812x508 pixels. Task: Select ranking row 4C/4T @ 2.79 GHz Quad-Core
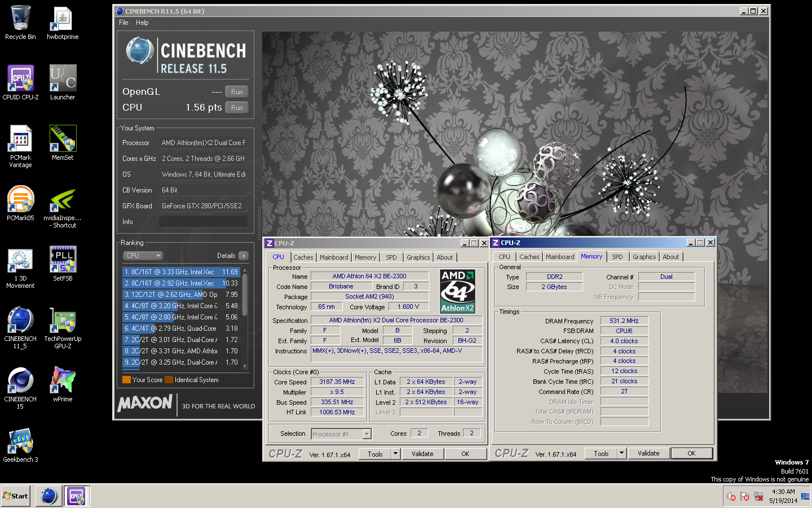pyautogui.click(x=182, y=329)
